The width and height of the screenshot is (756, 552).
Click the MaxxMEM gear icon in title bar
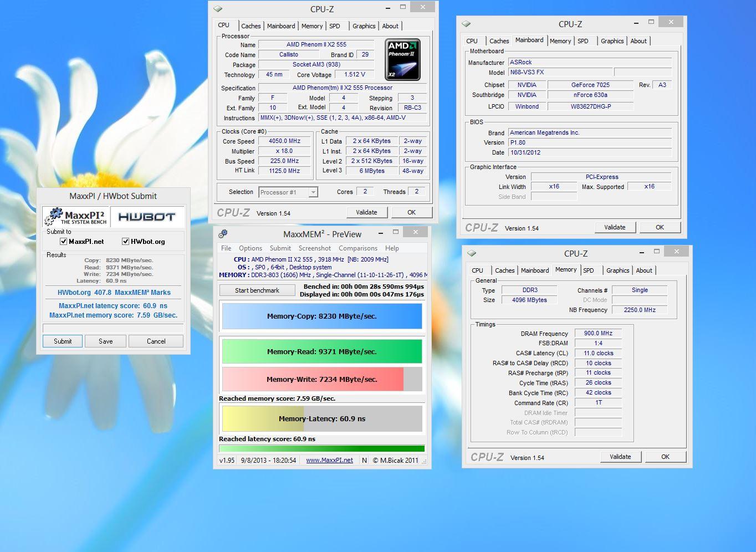pos(223,234)
